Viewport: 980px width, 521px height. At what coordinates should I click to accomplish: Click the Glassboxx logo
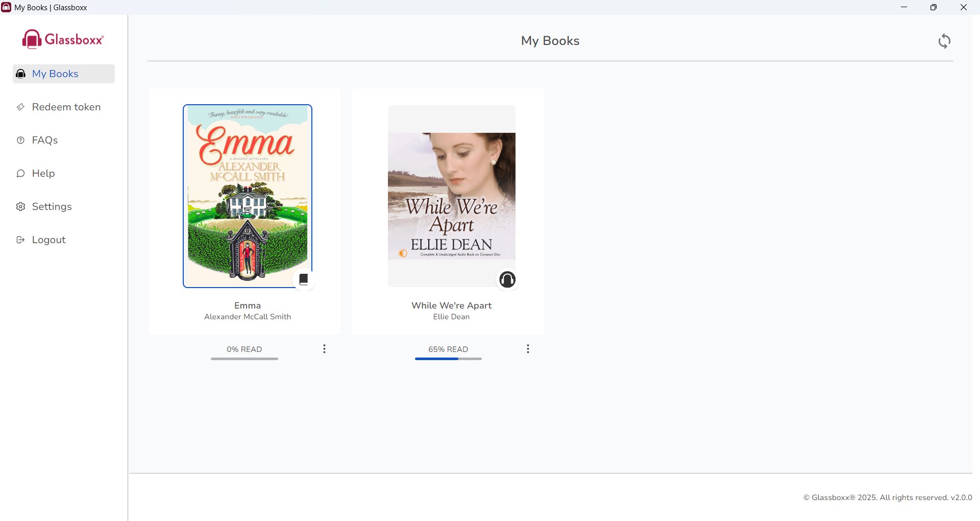click(x=63, y=39)
